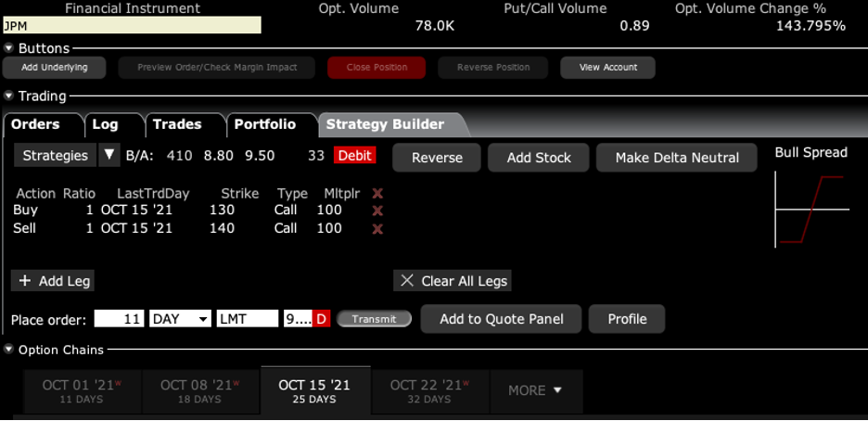
Task: Click the red X in legs header
Action: pos(377,193)
